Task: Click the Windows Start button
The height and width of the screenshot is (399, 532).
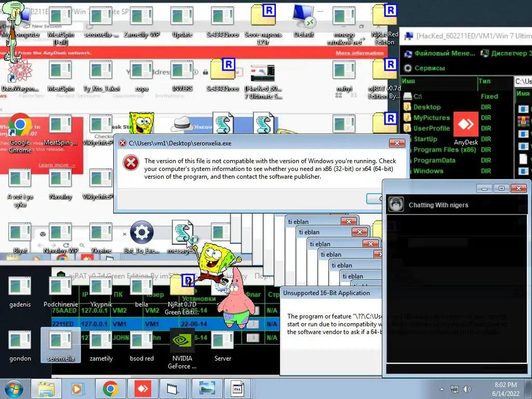Action: tap(13, 389)
